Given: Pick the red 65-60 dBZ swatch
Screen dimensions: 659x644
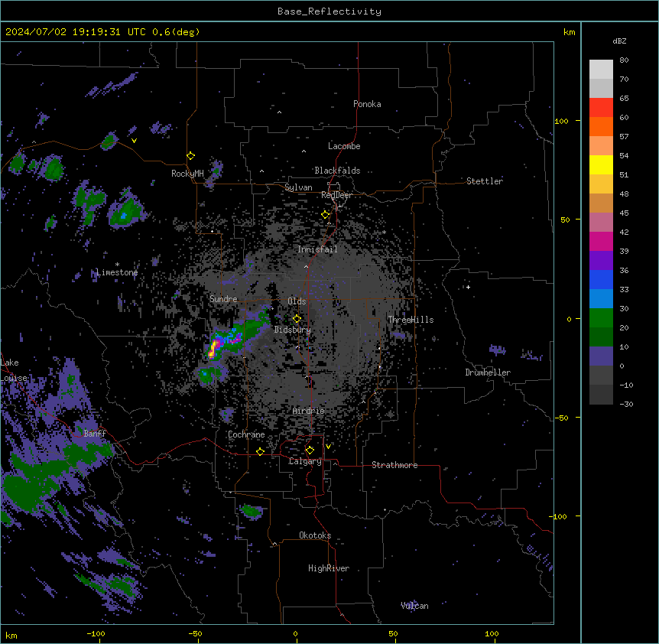Looking at the screenshot, I should [601, 108].
